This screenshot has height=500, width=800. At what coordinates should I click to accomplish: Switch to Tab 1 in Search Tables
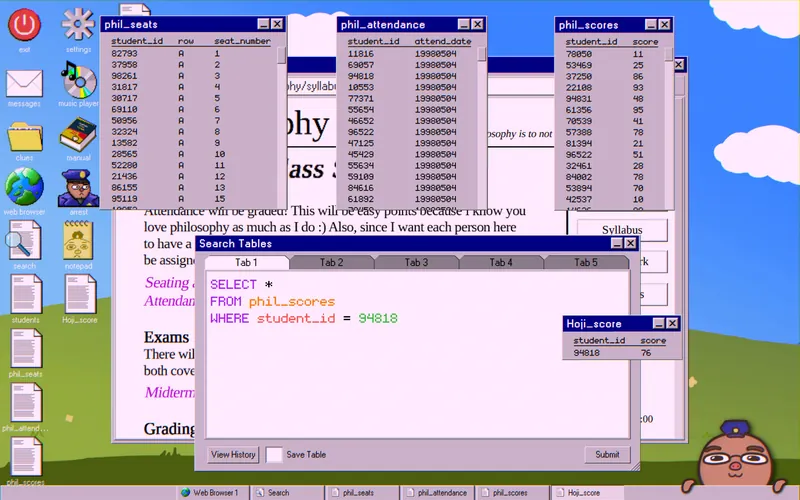pyautogui.click(x=246, y=262)
